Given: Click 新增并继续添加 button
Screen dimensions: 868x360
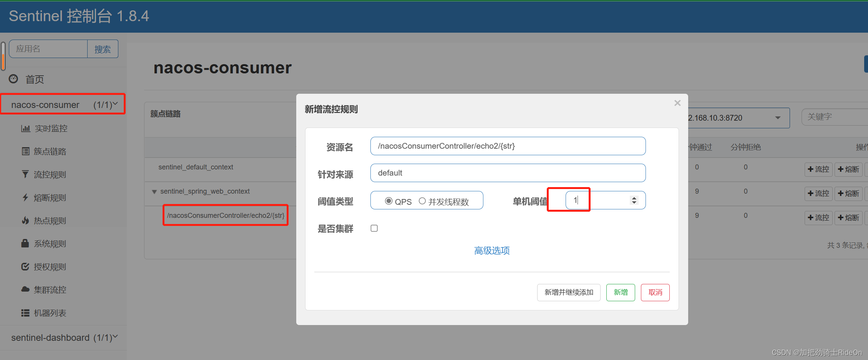Looking at the screenshot, I should pyautogui.click(x=569, y=292).
